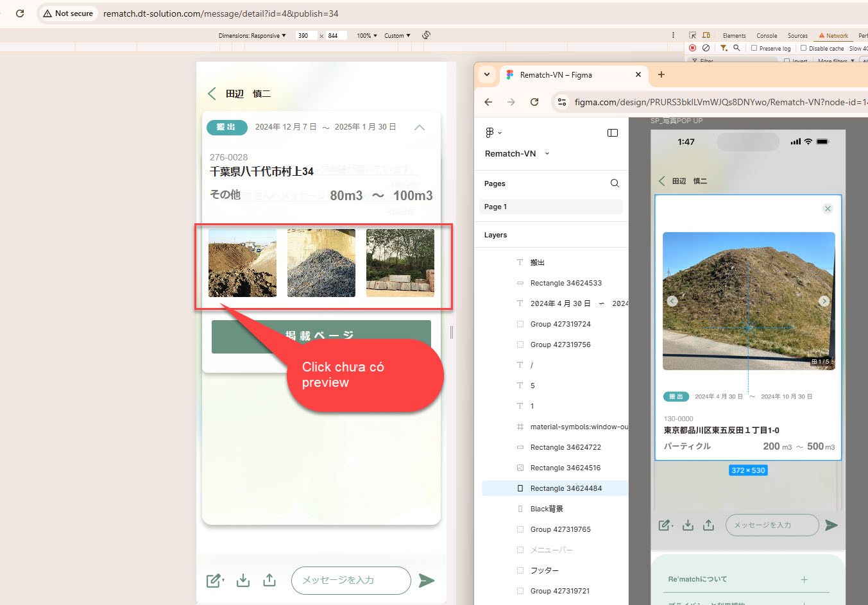
Task: Click the rotate viewport icon
Action: (426, 35)
